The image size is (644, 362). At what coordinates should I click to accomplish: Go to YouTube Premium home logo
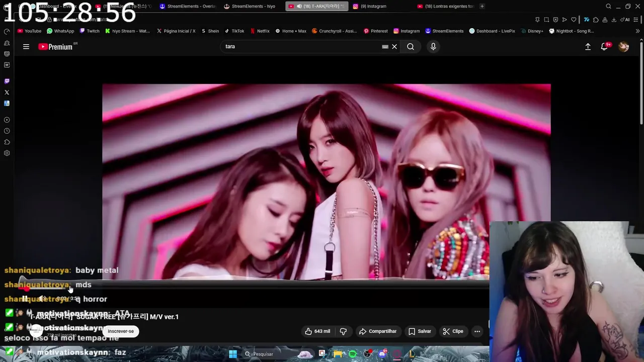tap(56, 47)
